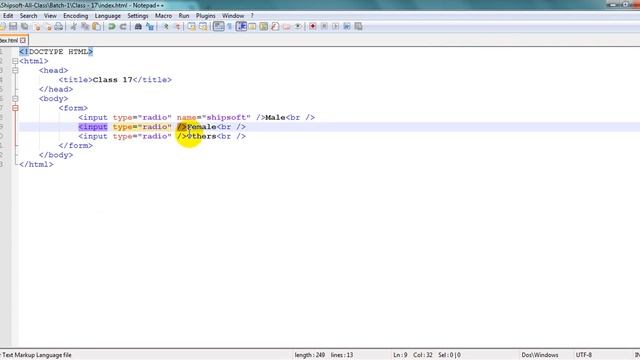Click the green Undo arrow
640x360 pixels.
point(111,27)
